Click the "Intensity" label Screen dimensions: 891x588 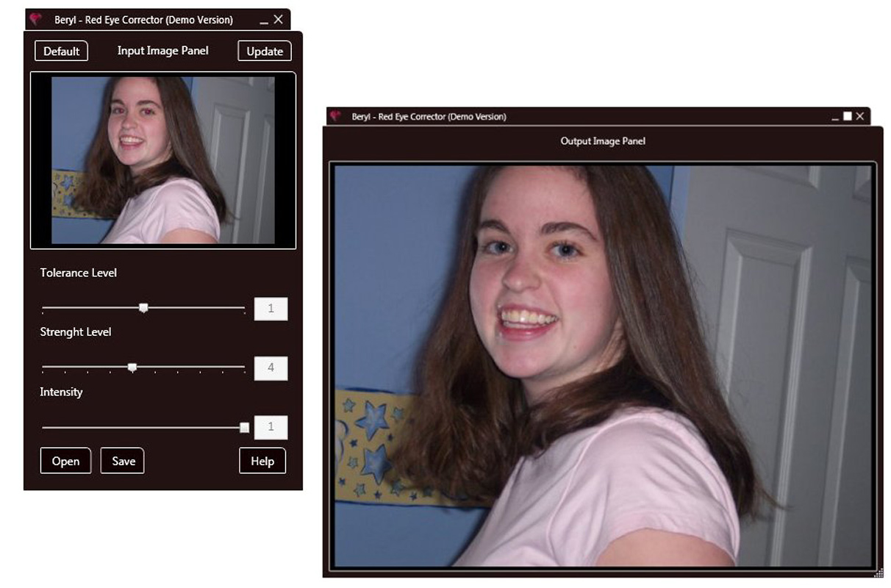click(x=61, y=392)
